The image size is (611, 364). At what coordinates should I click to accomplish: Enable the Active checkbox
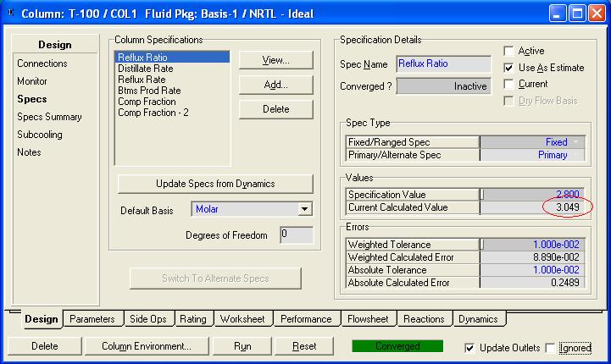tap(509, 51)
